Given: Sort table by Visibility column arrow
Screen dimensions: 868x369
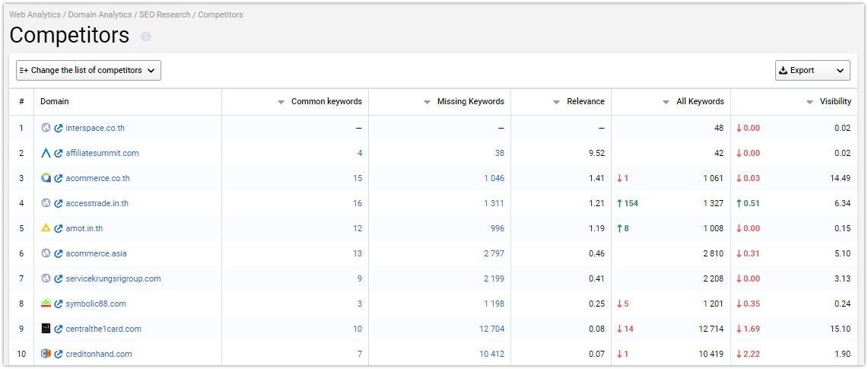Looking at the screenshot, I should [809, 102].
